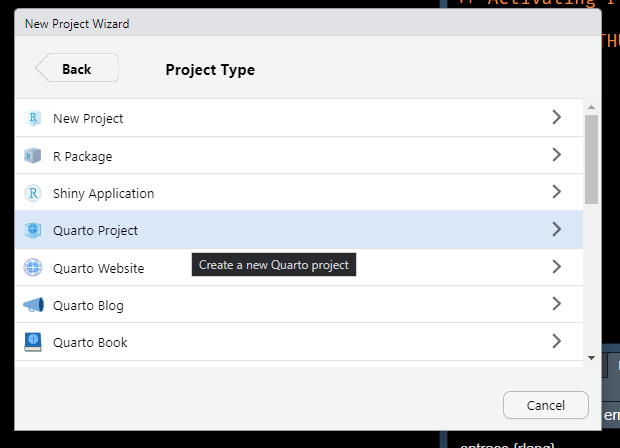Select the Quarto Book label

click(90, 342)
